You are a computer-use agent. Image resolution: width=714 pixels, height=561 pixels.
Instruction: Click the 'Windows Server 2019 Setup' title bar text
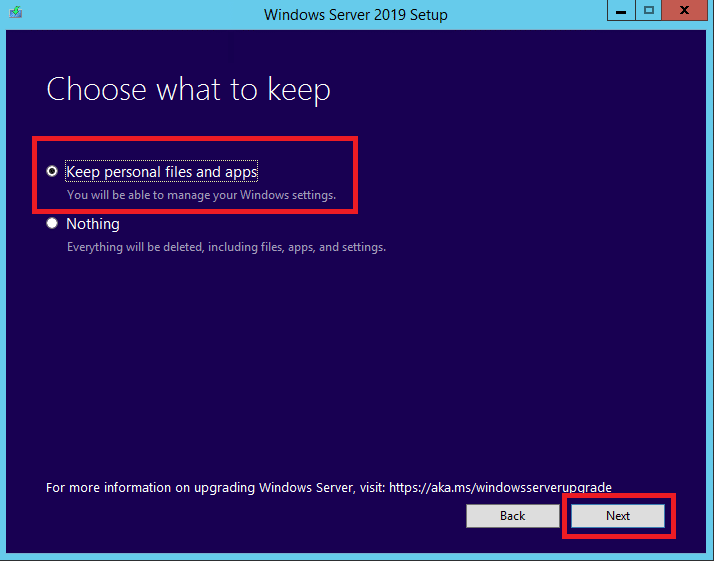(356, 15)
